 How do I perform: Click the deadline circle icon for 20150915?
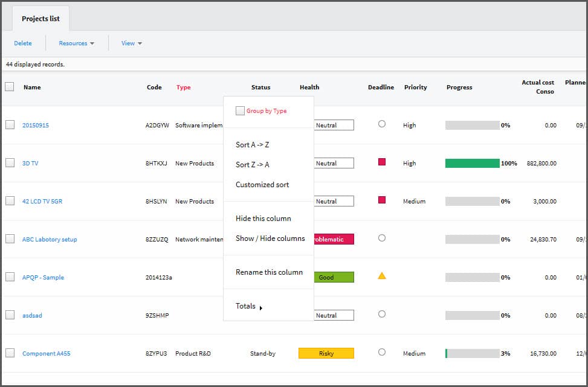click(x=382, y=124)
